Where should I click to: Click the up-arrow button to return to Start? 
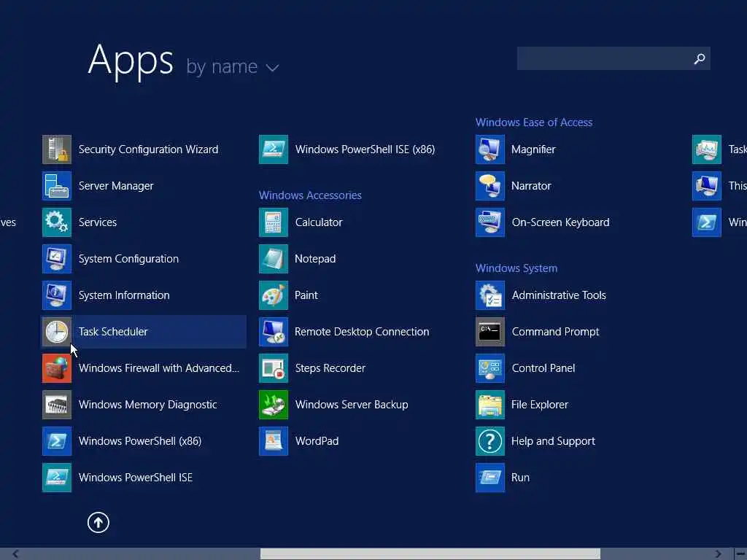(x=98, y=522)
